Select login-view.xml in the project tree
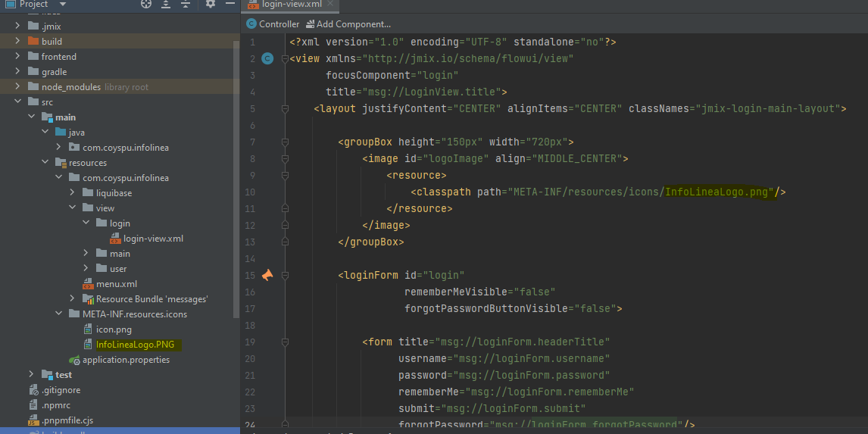This screenshot has width=868, height=434. click(153, 239)
